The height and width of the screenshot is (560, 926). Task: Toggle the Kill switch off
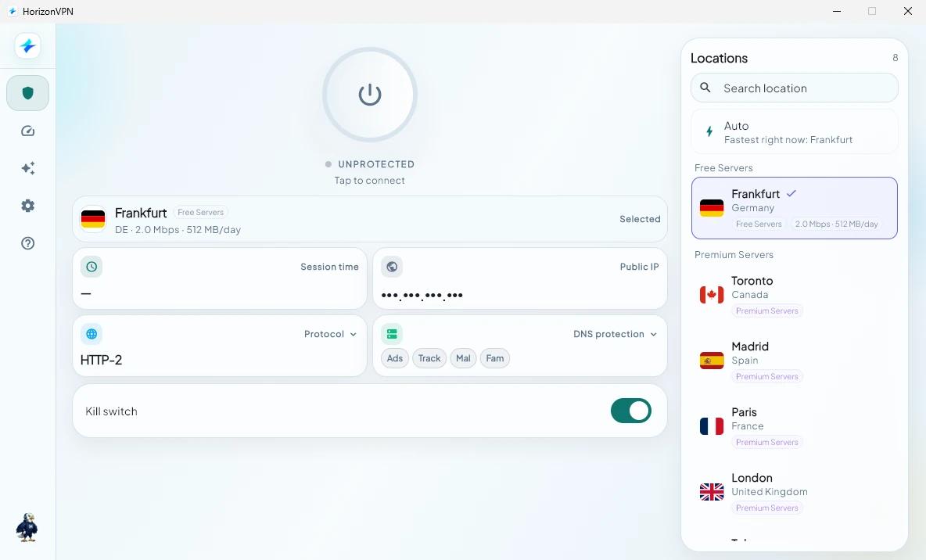coord(630,411)
